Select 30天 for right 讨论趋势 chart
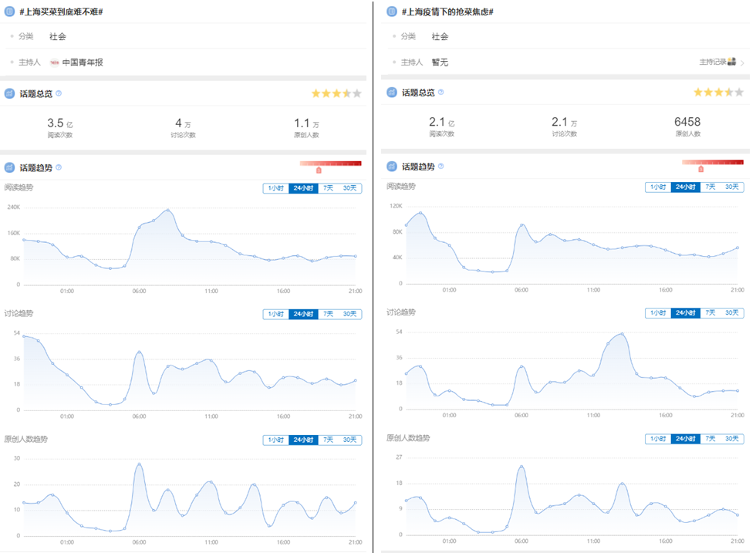 tap(732, 313)
